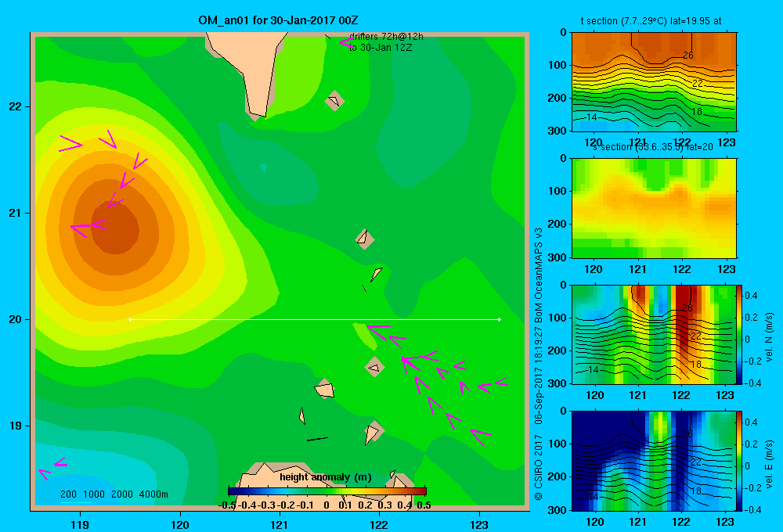Screen dimensions: 783x532
Task: Click the latitude 22 axis label on main map
Action: coord(16,107)
